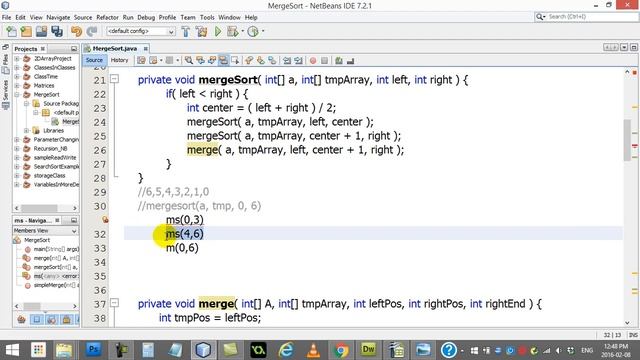Select the MergeSort.java editor tab

point(115,49)
